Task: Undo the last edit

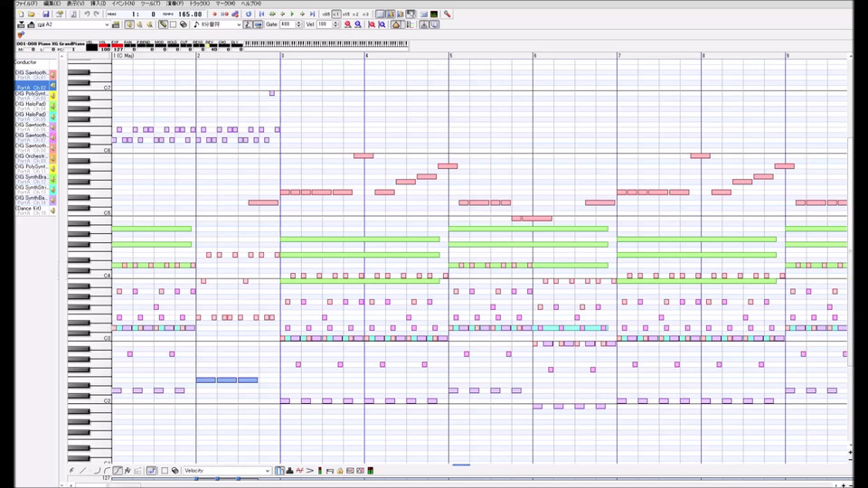Action: (87, 14)
